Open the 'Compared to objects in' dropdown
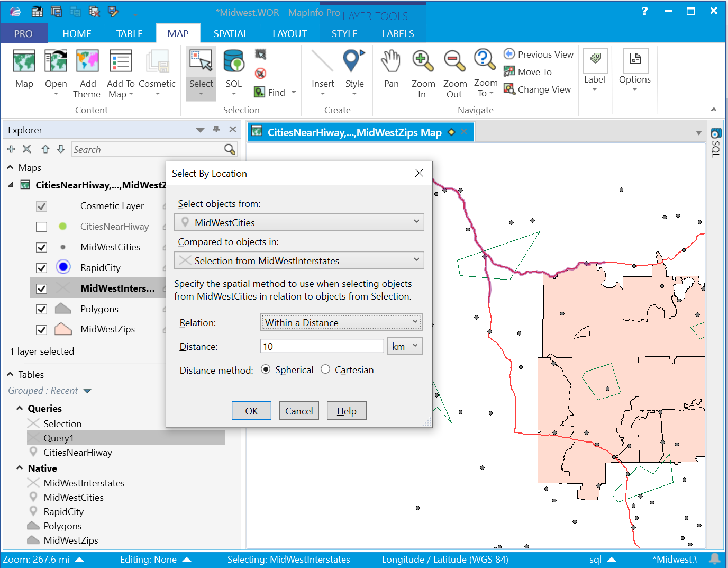The height and width of the screenshot is (568, 728). click(x=299, y=260)
